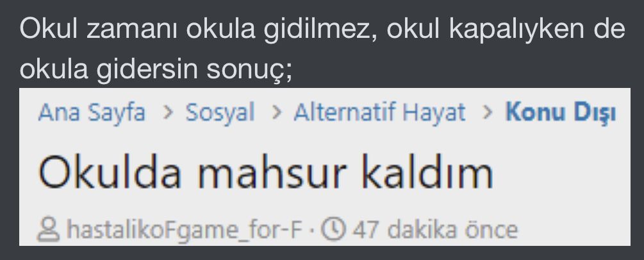This screenshot has width=644, height=260.
Task: Click the clock icon before 47 dakika önce
Action: coord(333,230)
